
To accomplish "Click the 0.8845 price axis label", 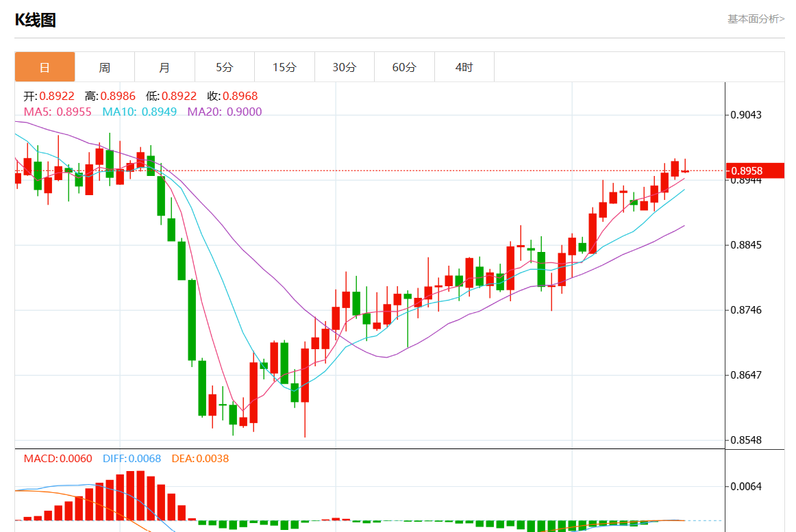I will pos(746,245).
